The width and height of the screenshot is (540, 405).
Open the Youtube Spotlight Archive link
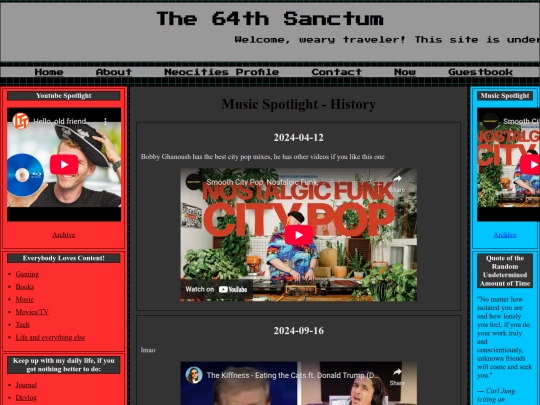64,235
